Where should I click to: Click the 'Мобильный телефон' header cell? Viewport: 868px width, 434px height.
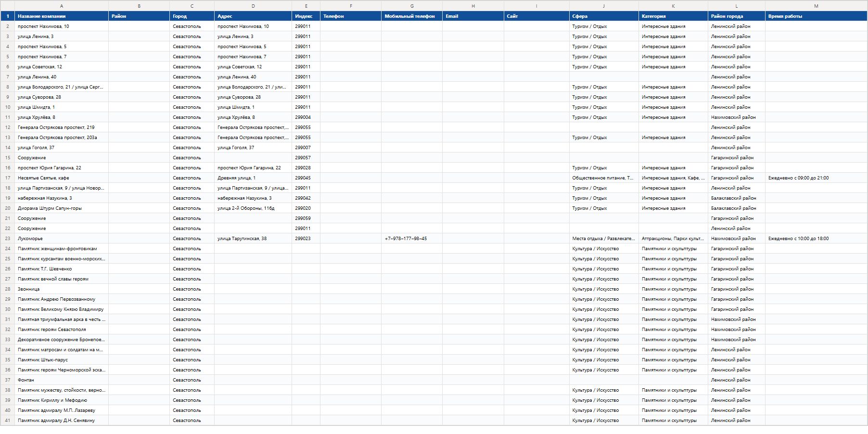click(x=412, y=16)
